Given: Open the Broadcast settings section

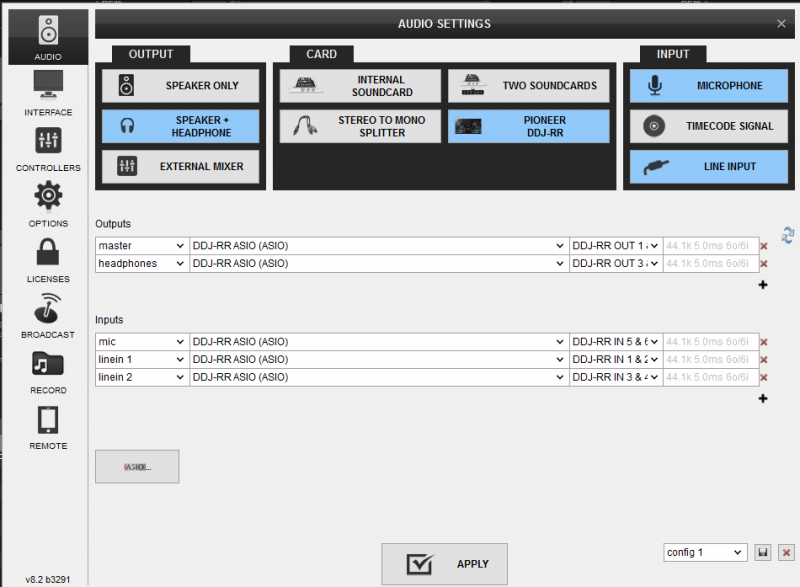Looking at the screenshot, I should 48,316.
